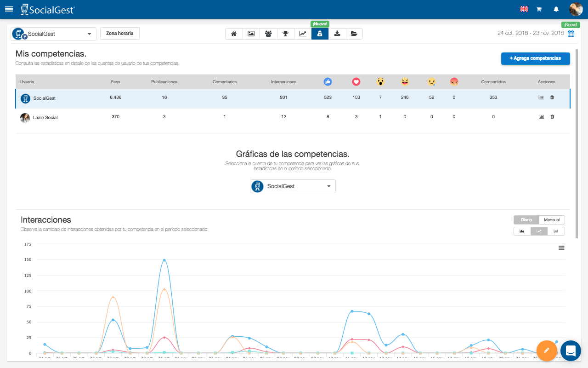Viewport: 588px width, 368px height.
Task: Click the orange edit pencil button
Action: tap(547, 351)
